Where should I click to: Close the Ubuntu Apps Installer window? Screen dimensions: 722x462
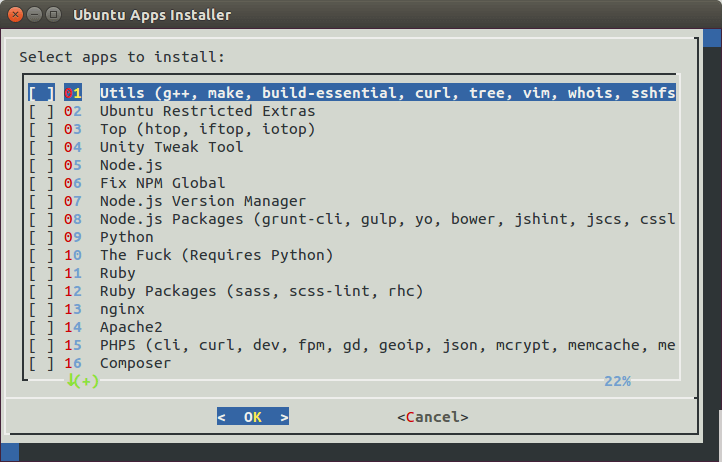click(x=15, y=15)
